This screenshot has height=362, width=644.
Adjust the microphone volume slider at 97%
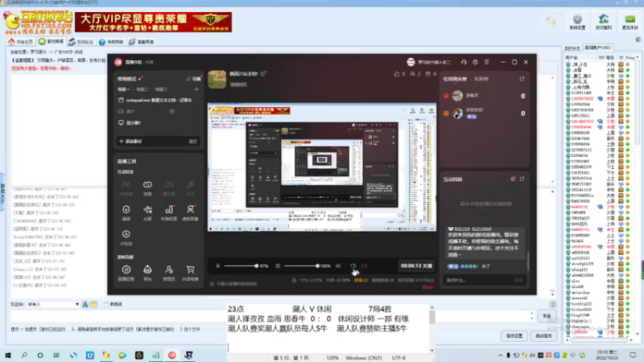pyautogui.click(x=241, y=266)
